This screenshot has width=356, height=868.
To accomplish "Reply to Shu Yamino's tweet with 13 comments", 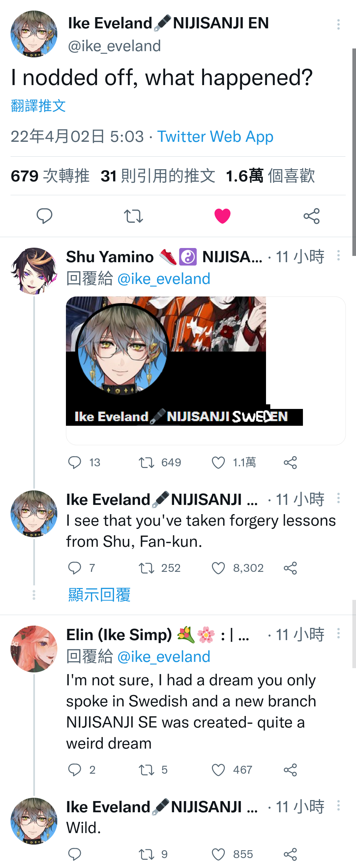I will [x=74, y=463].
